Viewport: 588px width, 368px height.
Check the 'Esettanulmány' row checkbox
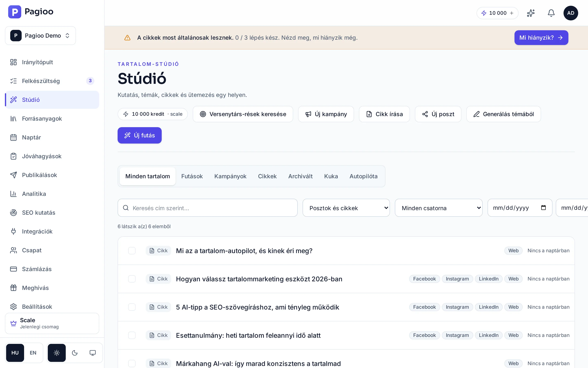coord(132,335)
